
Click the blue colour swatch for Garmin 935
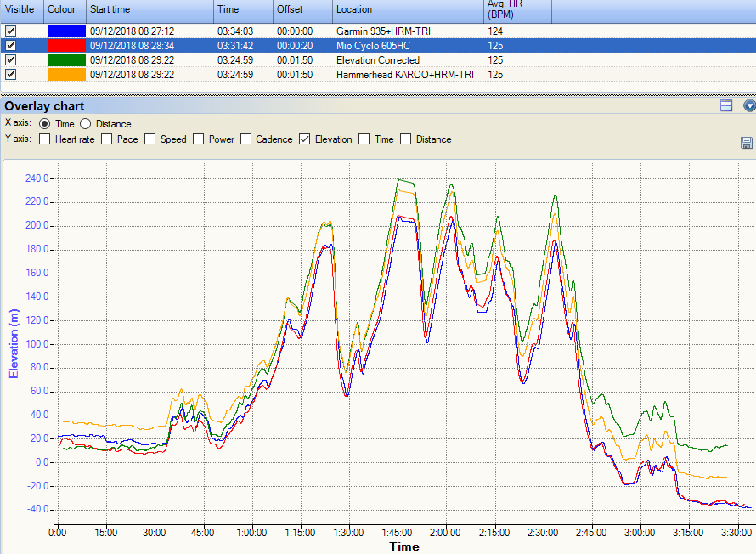(66, 31)
